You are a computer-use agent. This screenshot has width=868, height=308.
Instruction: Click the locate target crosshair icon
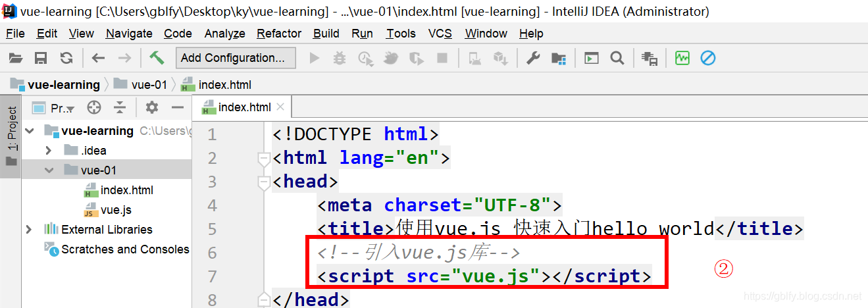(x=94, y=107)
